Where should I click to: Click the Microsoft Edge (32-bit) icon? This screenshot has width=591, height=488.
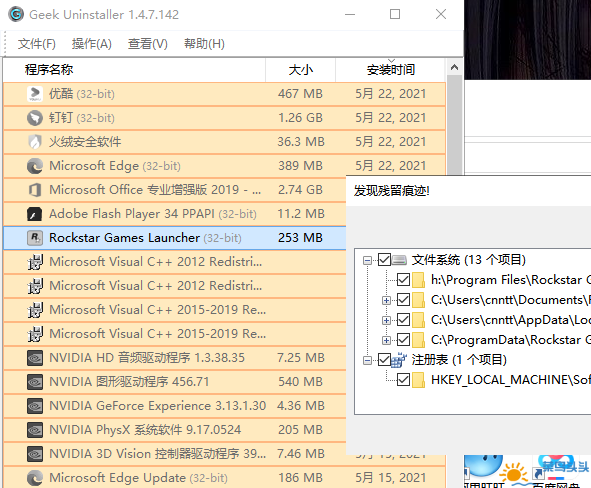coord(35,166)
